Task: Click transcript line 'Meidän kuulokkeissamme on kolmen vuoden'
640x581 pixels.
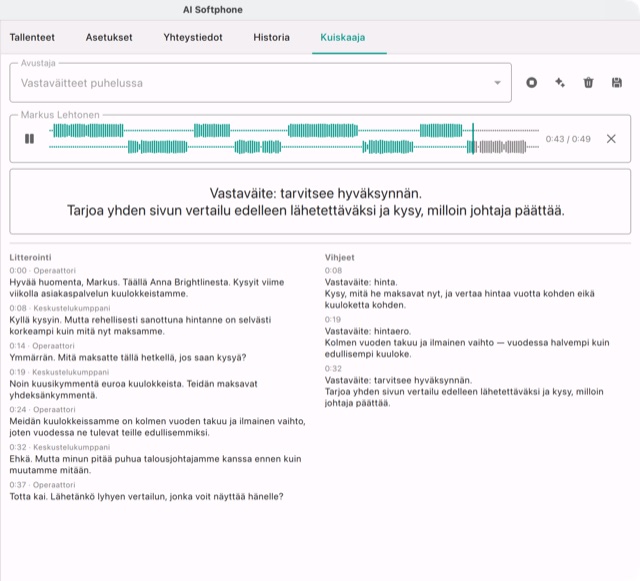Action: [x=158, y=427]
